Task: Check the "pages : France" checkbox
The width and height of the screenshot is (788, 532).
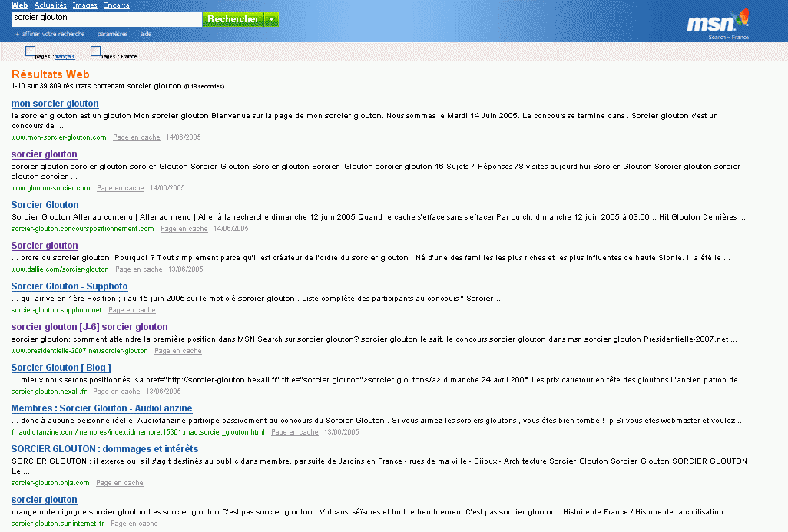Action: (x=96, y=51)
